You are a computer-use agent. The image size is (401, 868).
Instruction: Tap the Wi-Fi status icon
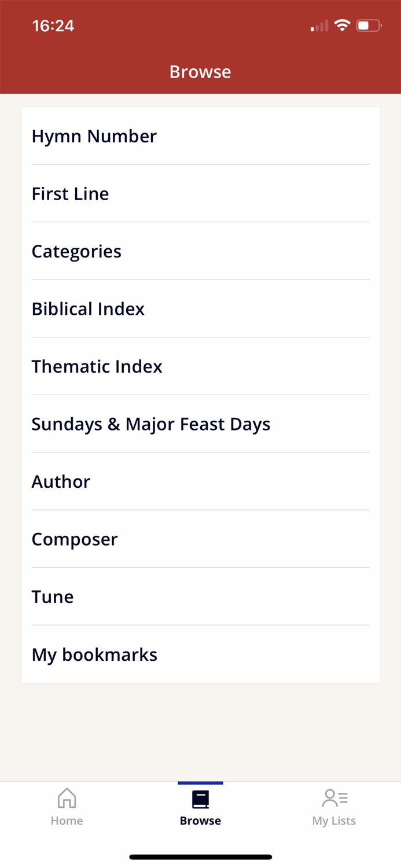tap(343, 25)
